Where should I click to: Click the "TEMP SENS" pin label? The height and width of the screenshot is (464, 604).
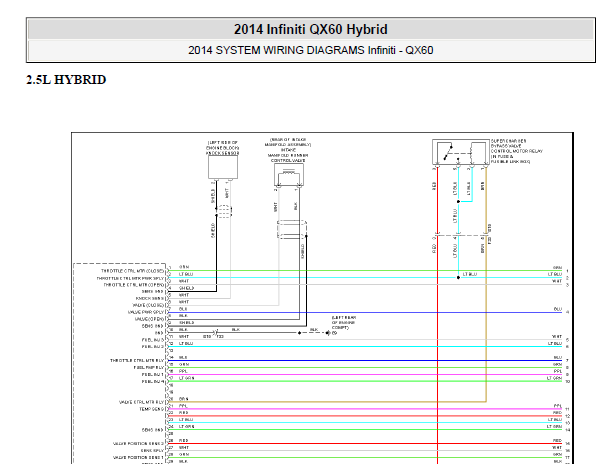coord(152,409)
